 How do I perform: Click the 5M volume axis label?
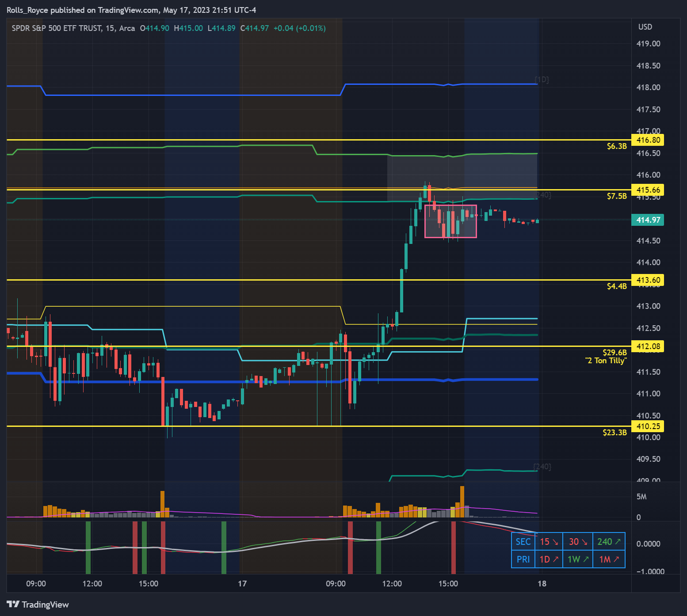tap(641, 497)
